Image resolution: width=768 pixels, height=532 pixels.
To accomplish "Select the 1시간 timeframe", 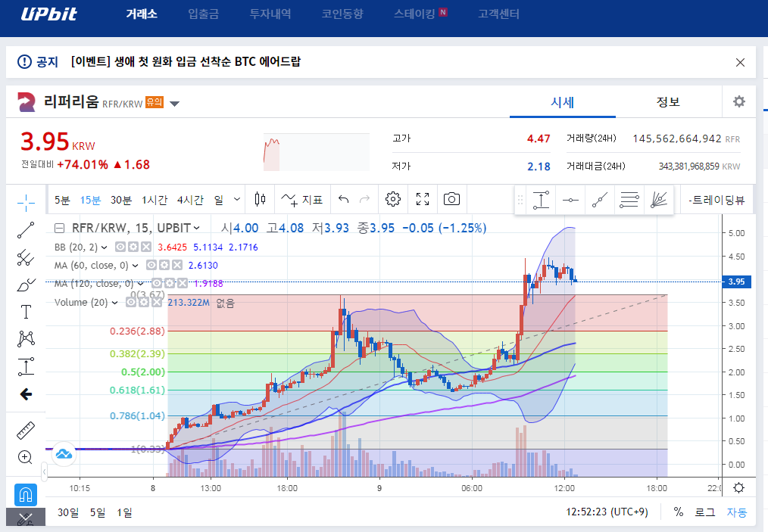I will [x=155, y=200].
